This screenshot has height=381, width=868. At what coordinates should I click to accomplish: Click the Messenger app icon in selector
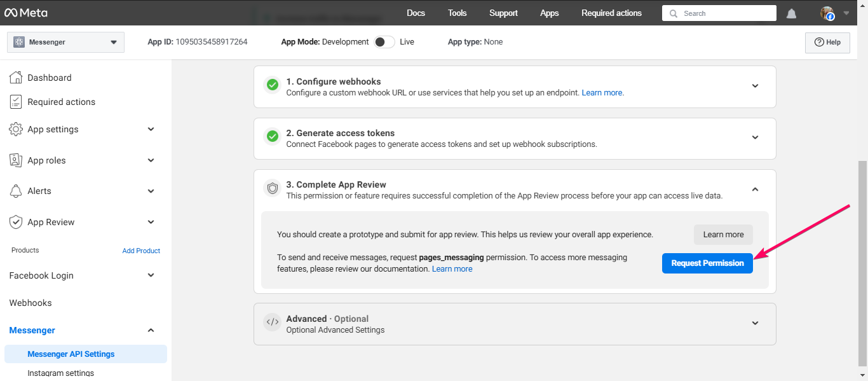click(x=19, y=42)
